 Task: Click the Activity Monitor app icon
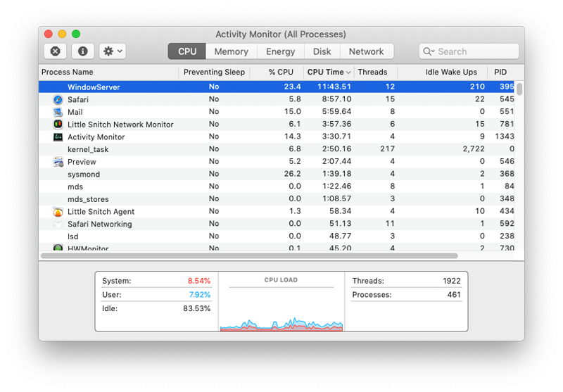coord(58,137)
